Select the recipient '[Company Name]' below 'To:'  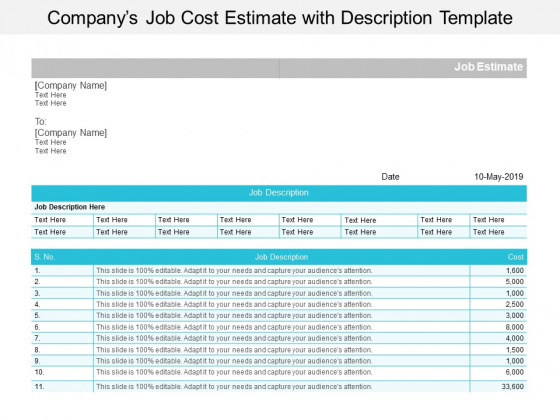(x=71, y=132)
